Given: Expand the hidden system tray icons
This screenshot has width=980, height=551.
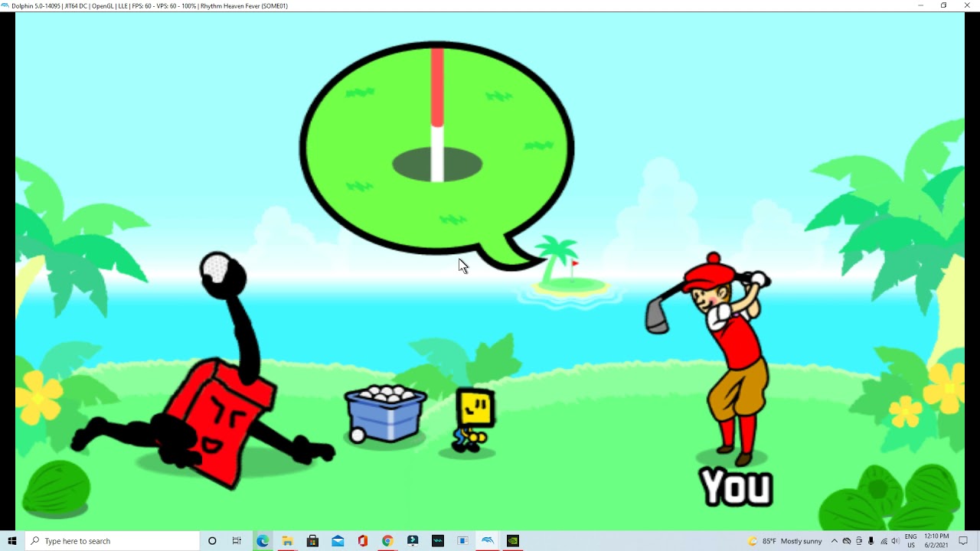Looking at the screenshot, I should 835,541.
